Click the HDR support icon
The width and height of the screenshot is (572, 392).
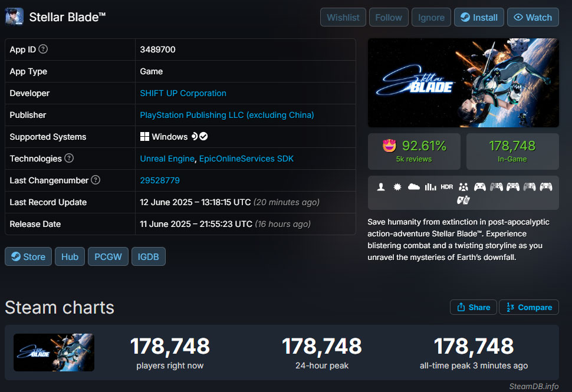tap(447, 187)
